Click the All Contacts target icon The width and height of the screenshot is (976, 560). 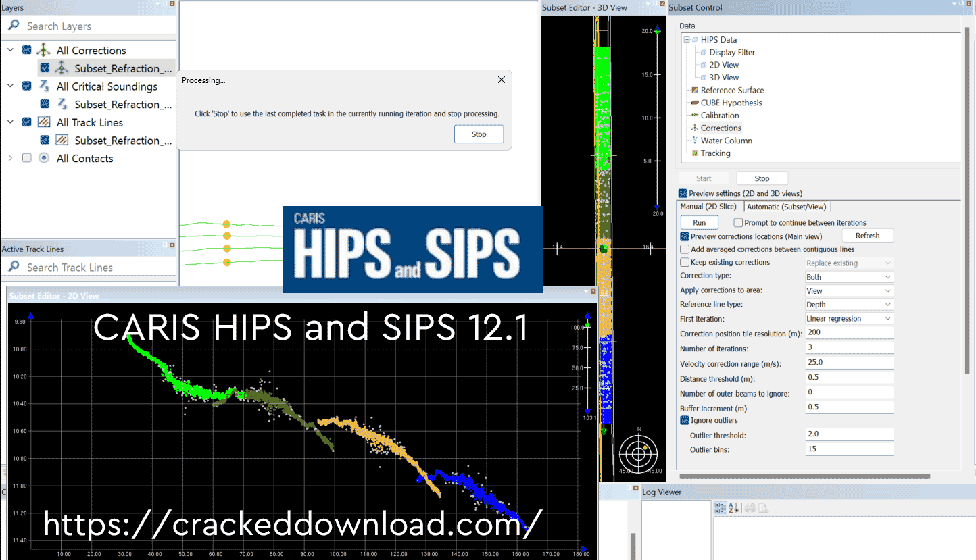click(x=44, y=158)
